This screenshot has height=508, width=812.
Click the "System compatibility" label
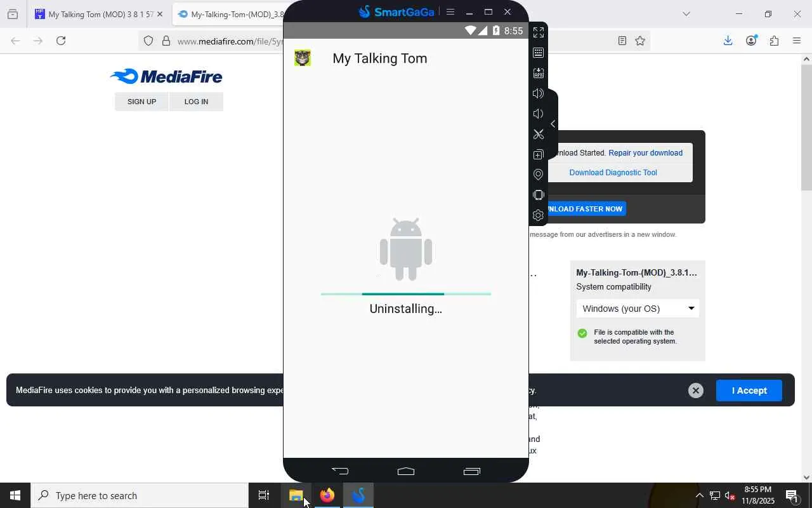pos(613,287)
